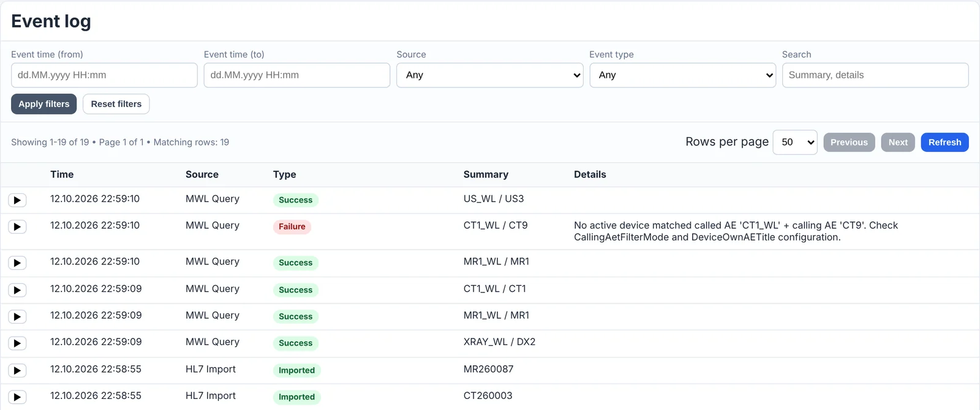Click the Summary column header
This screenshot has height=410, width=980.
click(486, 174)
